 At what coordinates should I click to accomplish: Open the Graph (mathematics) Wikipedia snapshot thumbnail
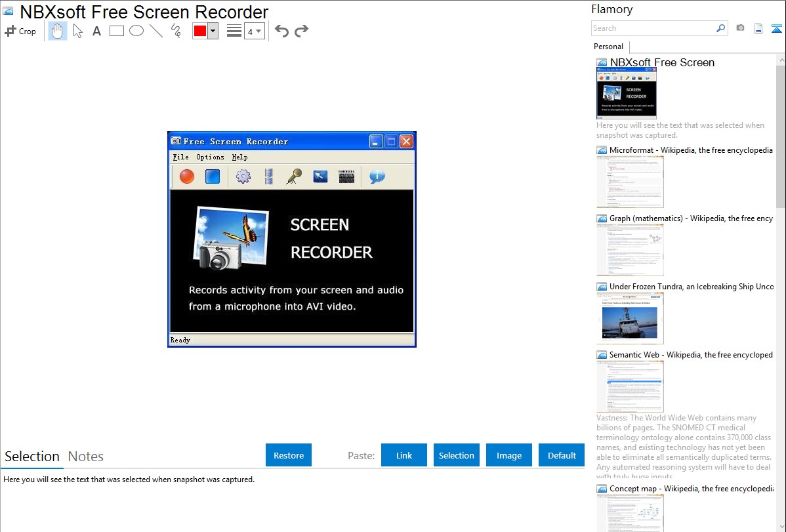[x=630, y=250]
